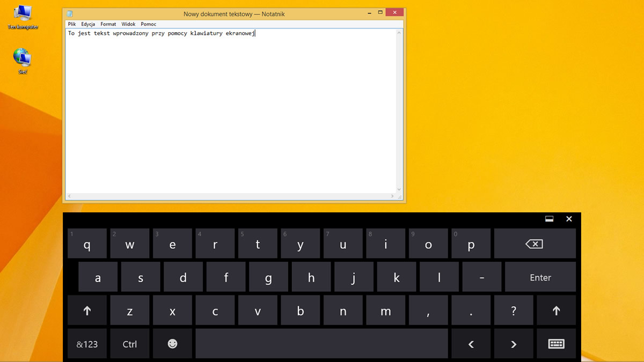Open the emoji smiley keyboard
This screenshot has height=362, width=644.
(x=172, y=344)
